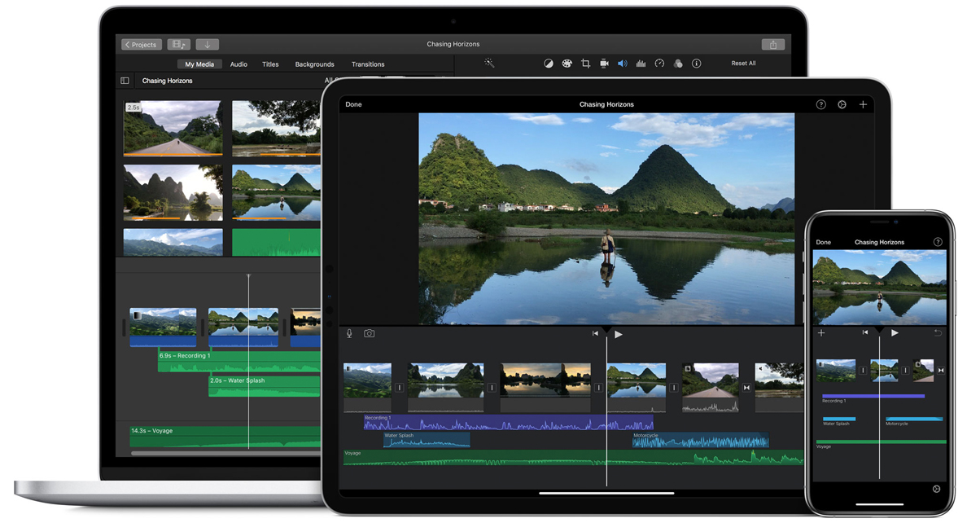Open transition marker between first two iPad clips
The width and height of the screenshot is (980, 523).
tap(400, 388)
